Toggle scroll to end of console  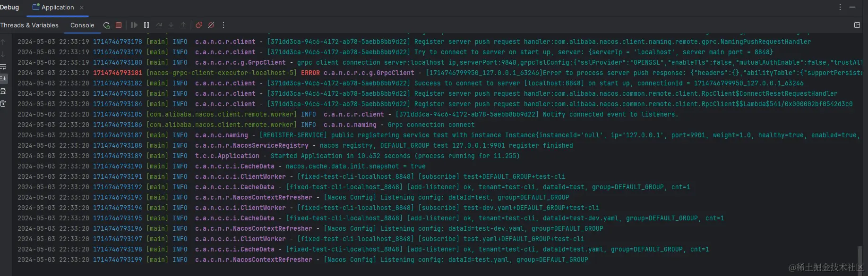(x=3, y=79)
